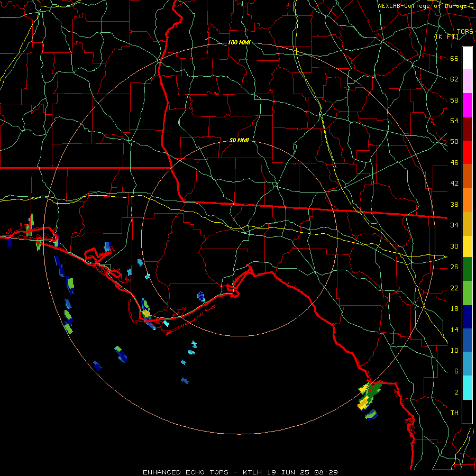Pick the magenta color band in the legend
Image resolution: width=476 pixels, height=476 pixels.
(467, 105)
